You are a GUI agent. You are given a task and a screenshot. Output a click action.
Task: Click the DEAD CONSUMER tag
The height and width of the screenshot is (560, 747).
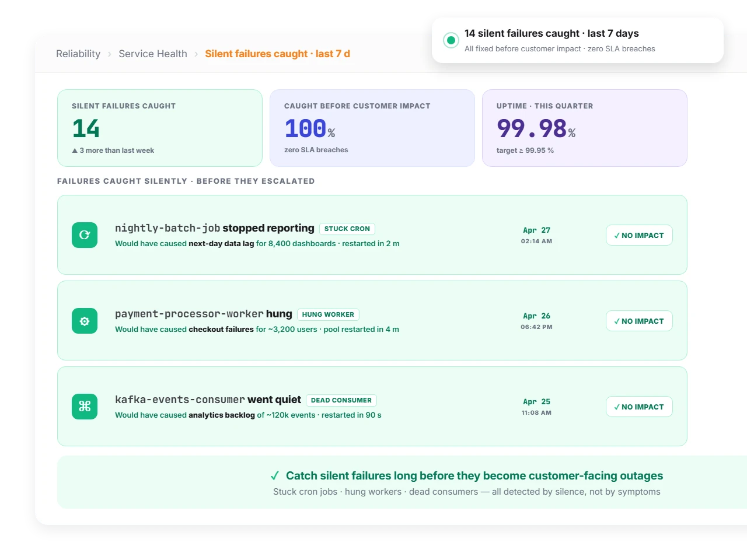click(341, 400)
